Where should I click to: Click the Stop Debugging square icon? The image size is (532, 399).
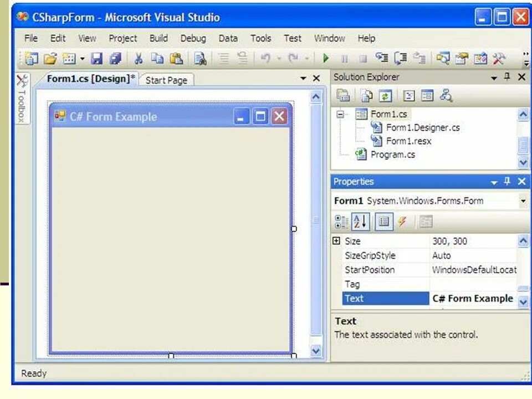pos(363,59)
